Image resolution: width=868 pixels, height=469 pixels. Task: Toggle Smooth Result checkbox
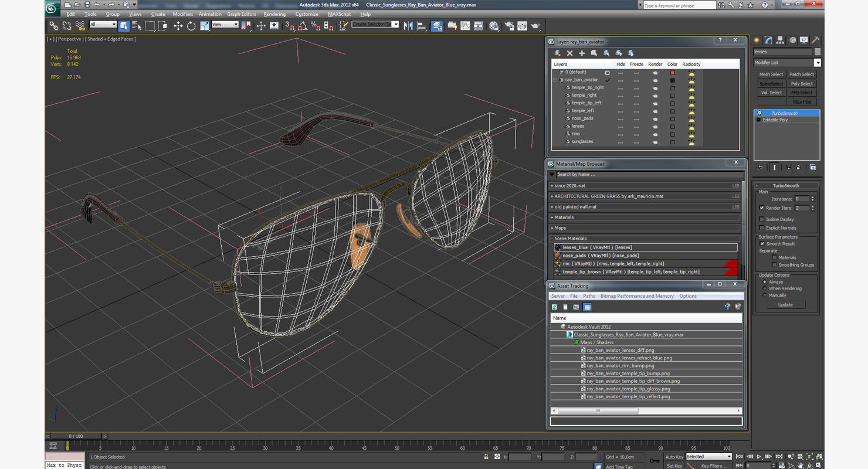pyautogui.click(x=762, y=244)
